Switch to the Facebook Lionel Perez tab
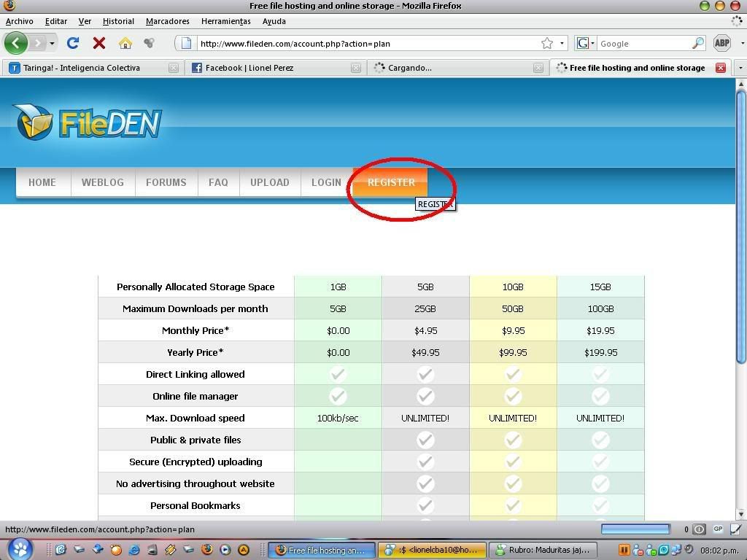 [x=275, y=68]
